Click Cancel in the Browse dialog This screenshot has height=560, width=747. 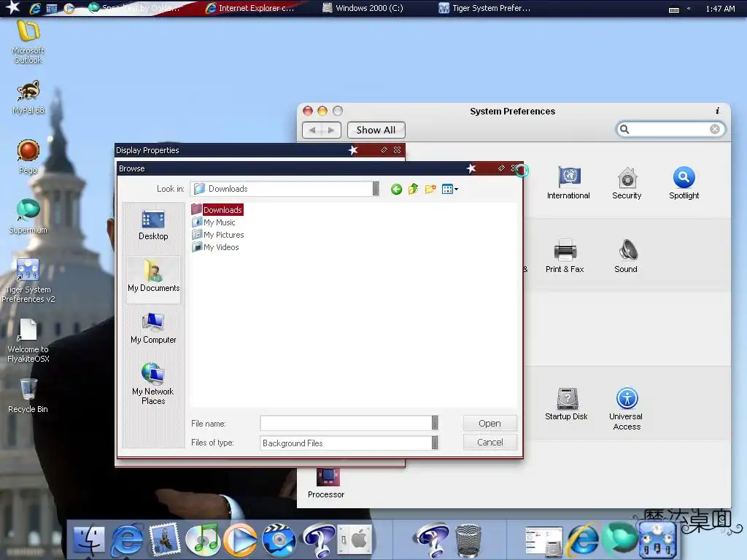click(x=489, y=443)
